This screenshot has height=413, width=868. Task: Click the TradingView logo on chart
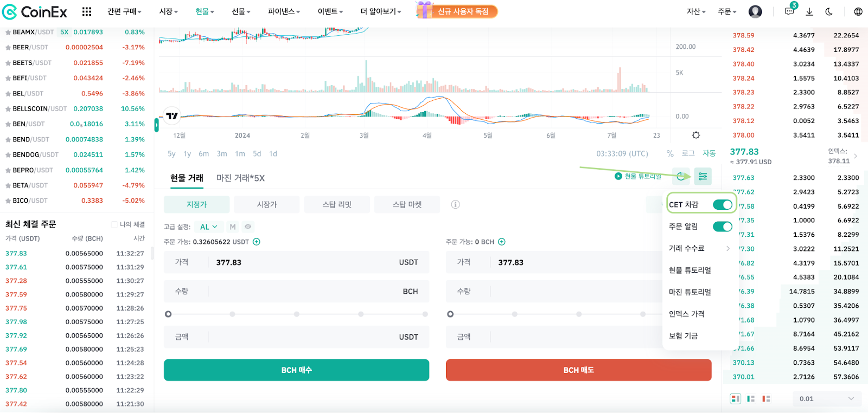pyautogui.click(x=171, y=115)
